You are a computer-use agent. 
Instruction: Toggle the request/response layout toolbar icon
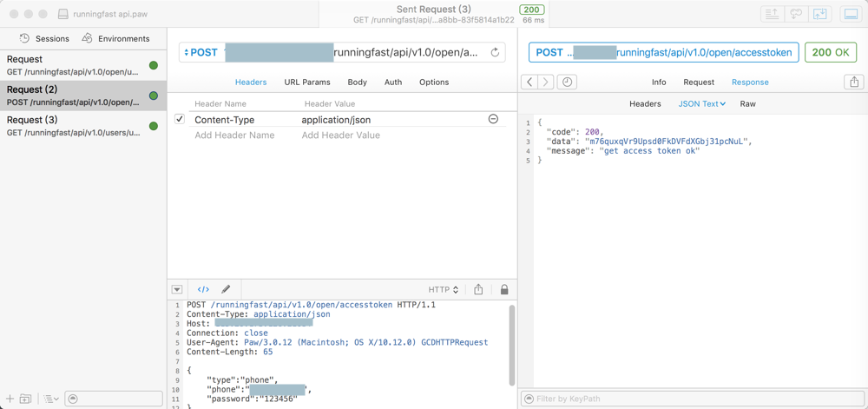(820, 15)
